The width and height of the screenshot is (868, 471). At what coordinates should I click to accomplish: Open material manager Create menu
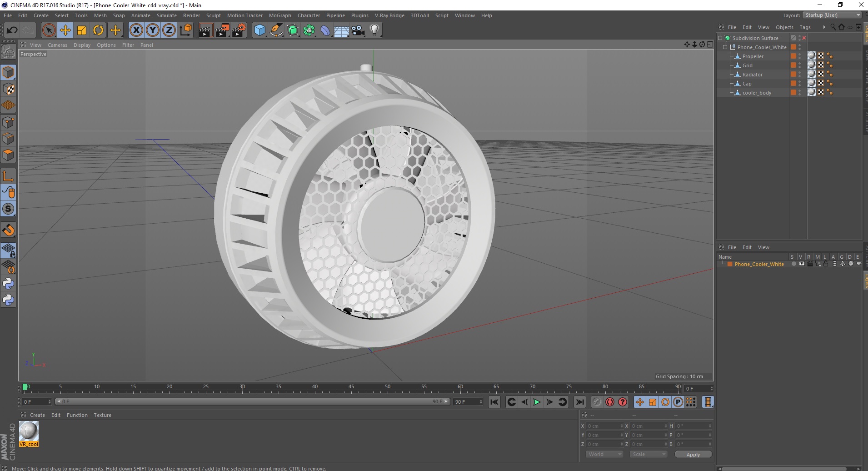(x=37, y=415)
